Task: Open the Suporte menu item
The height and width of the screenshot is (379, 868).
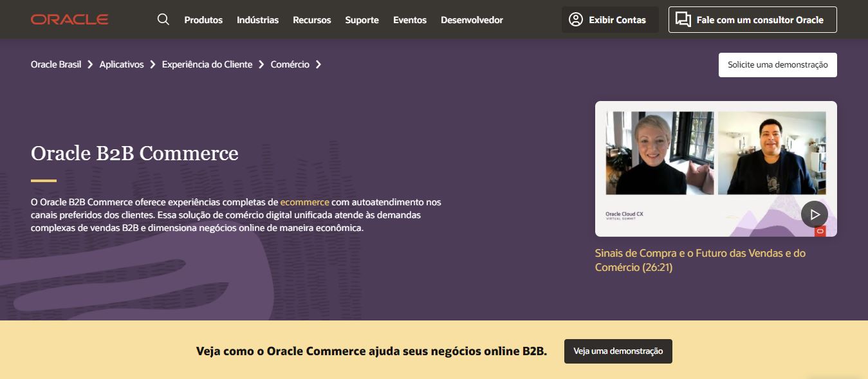Action: [362, 20]
